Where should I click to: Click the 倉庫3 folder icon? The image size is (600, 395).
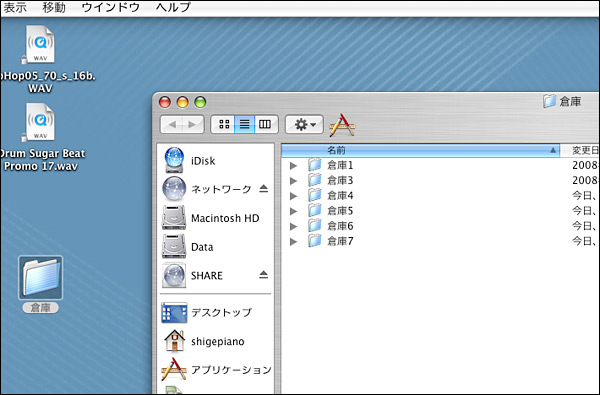click(x=315, y=180)
